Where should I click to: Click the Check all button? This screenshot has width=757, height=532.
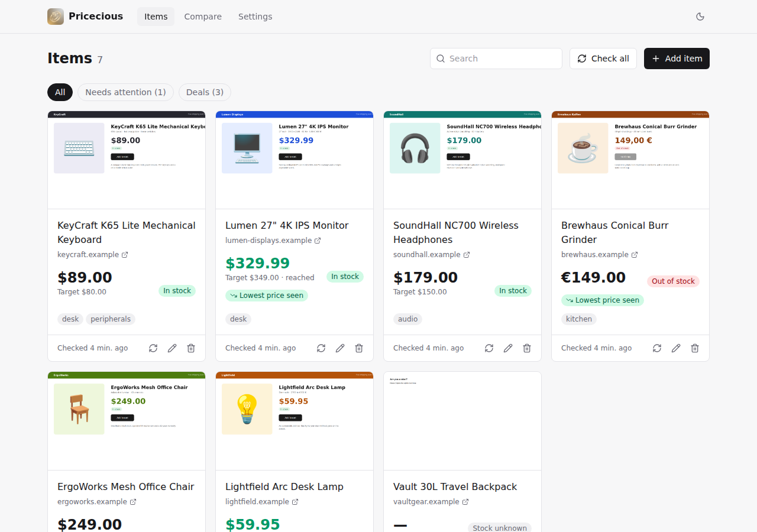[x=603, y=59]
